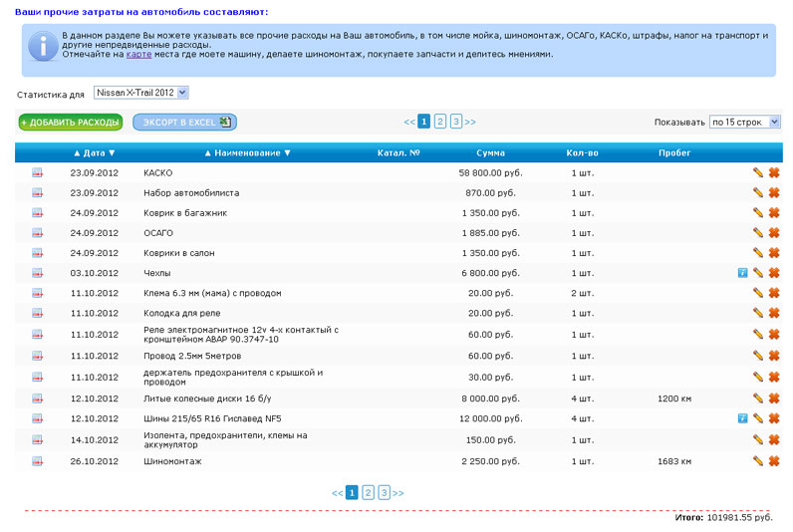Sort Наименование column descending with down arrow
Viewport: 793px width, 532px height.
(288, 153)
